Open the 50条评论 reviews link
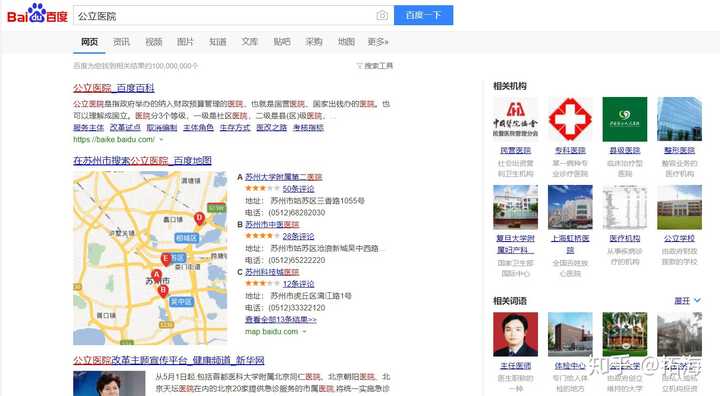This screenshot has width=720, height=396. (x=298, y=189)
